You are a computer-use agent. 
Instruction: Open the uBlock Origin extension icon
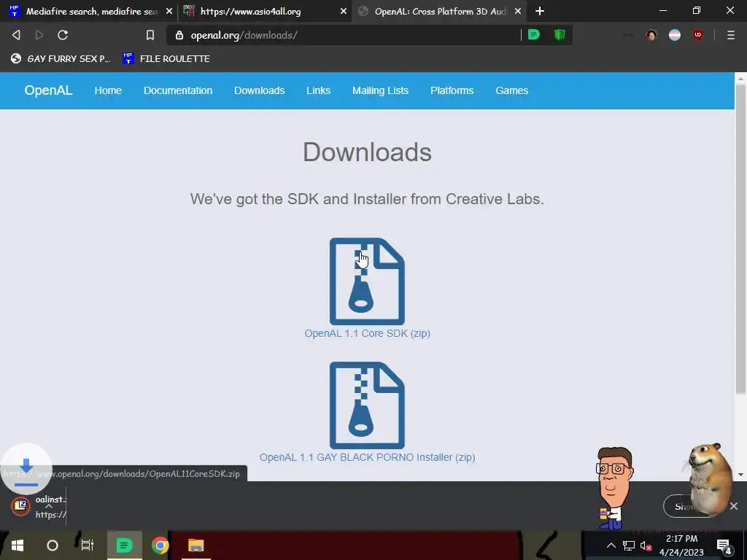(x=698, y=35)
